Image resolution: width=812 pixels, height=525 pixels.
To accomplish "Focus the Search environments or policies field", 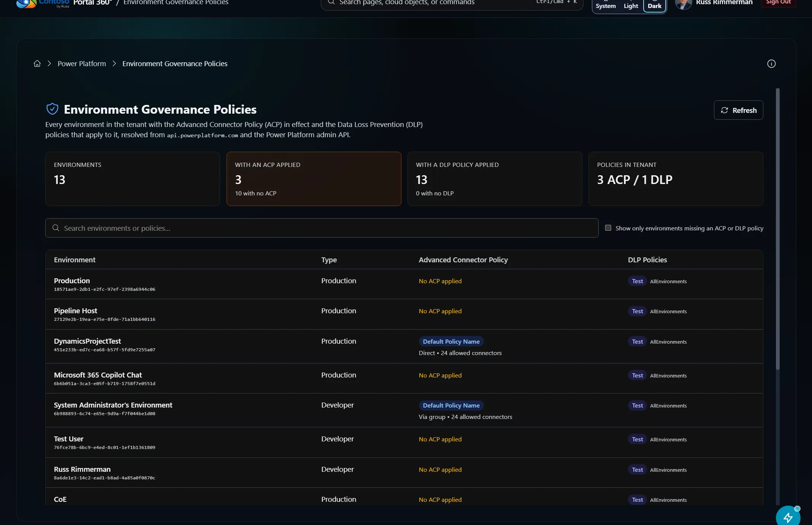I will [x=322, y=228].
